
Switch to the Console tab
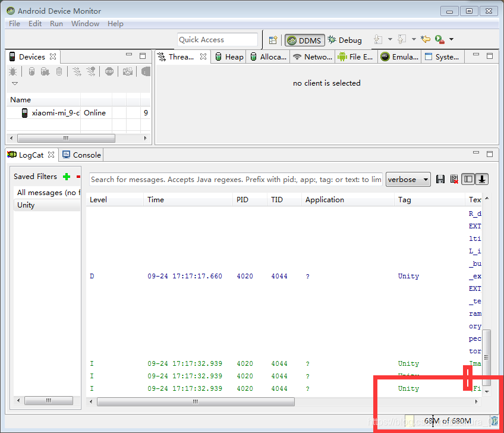coord(81,155)
